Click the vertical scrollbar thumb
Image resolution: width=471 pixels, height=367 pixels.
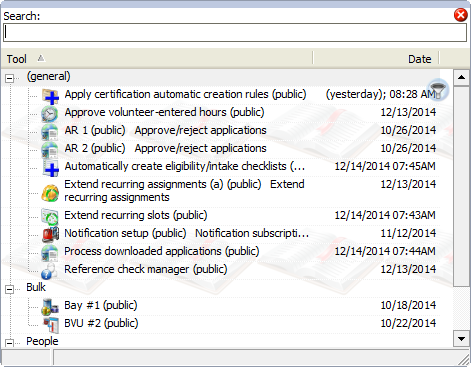point(461,186)
